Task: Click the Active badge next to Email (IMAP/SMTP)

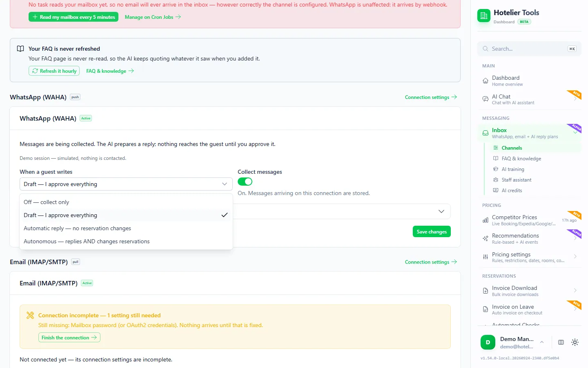Action: 87,283
